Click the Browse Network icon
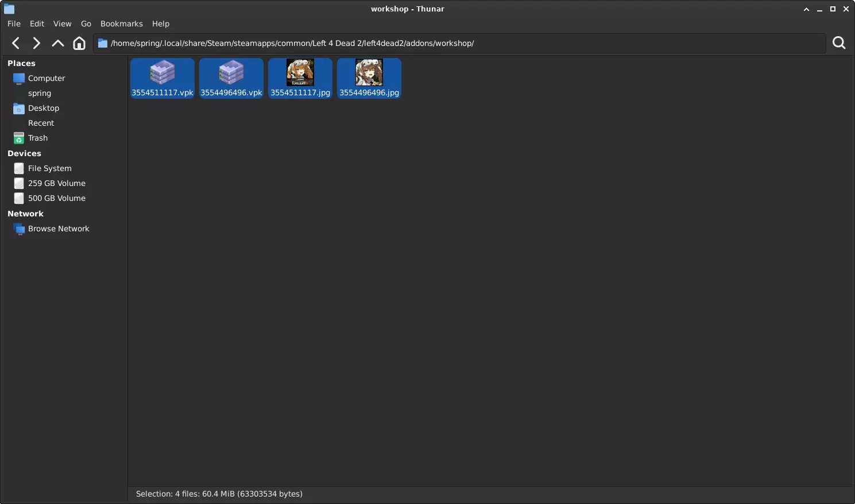This screenshot has height=504, width=855. tap(19, 228)
